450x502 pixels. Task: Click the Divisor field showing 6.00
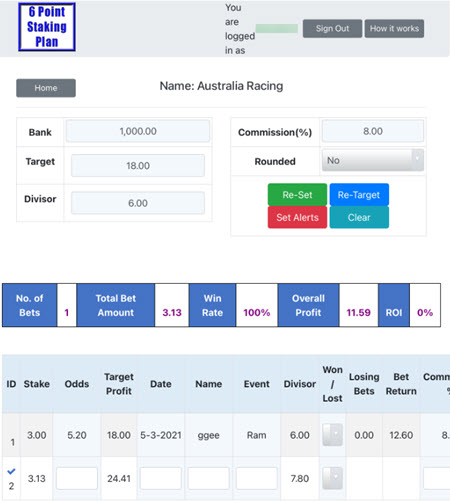point(138,203)
